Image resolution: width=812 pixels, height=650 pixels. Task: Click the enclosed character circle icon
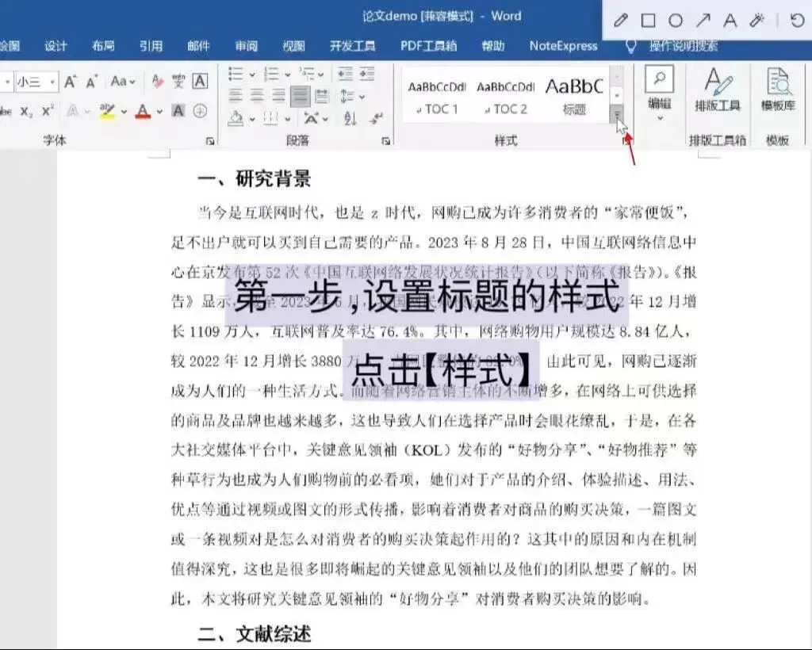[200, 111]
